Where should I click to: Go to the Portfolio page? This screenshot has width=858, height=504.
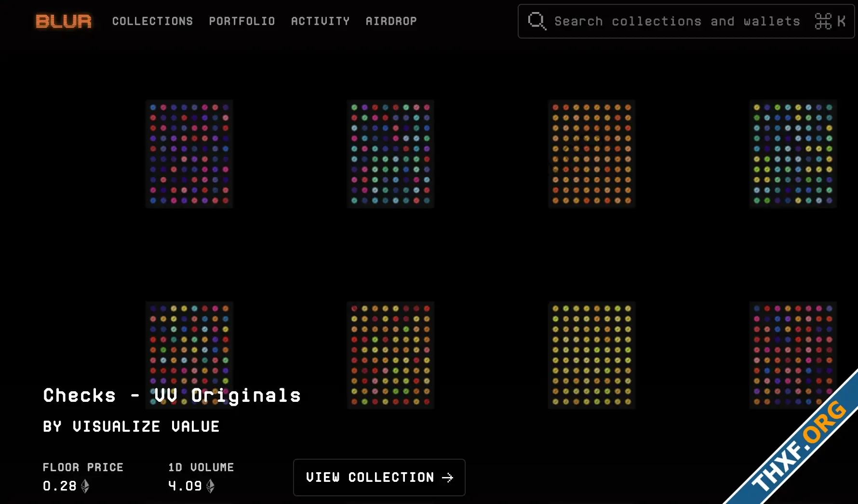[242, 21]
